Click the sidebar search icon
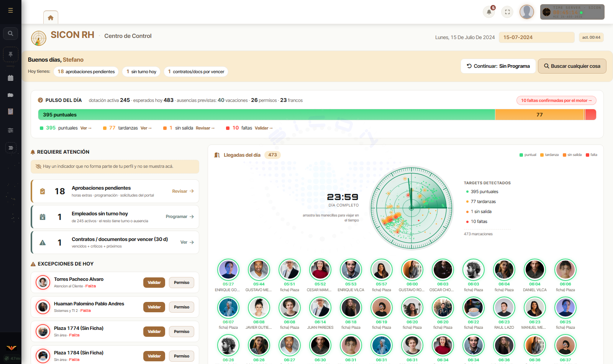 click(11, 33)
